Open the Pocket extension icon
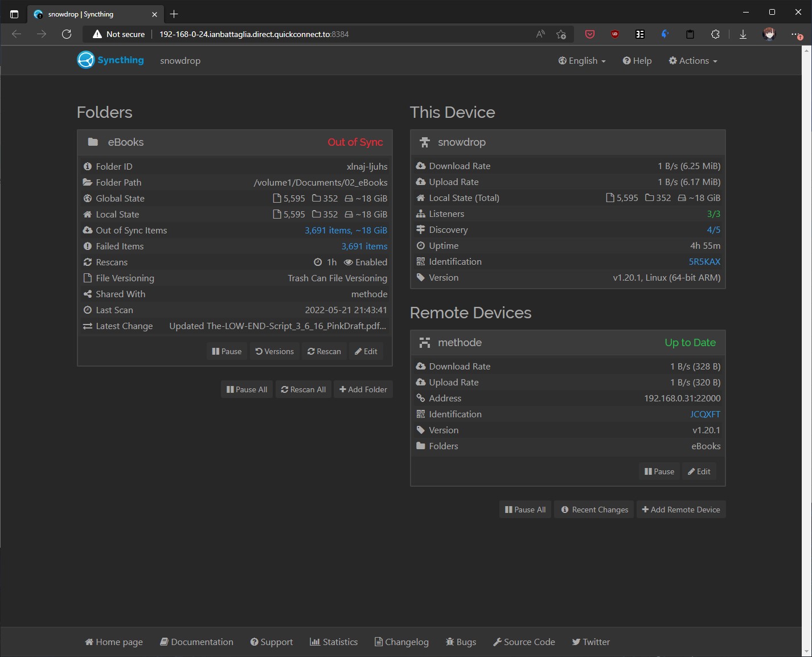This screenshot has width=812, height=657. (x=590, y=34)
